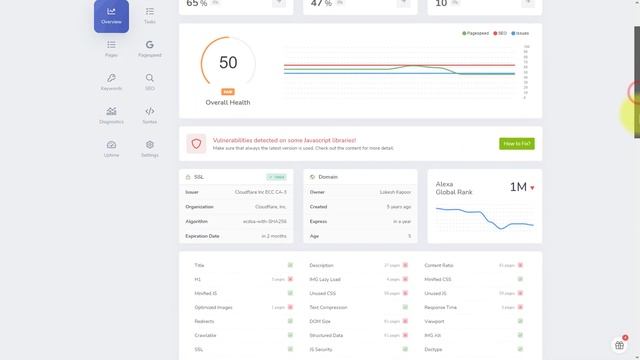
Task: Toggle SEO series in chart legend
Action: [500, 33]
